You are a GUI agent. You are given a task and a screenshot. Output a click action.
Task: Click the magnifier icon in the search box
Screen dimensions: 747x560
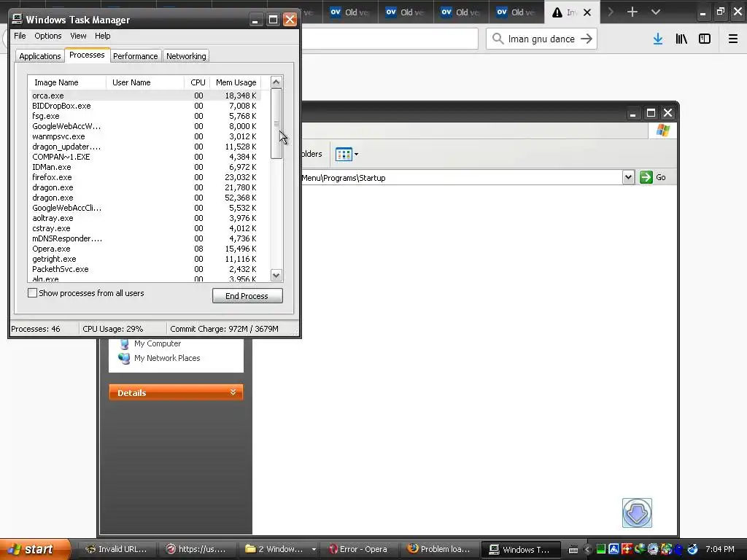(x=498, y=39)
